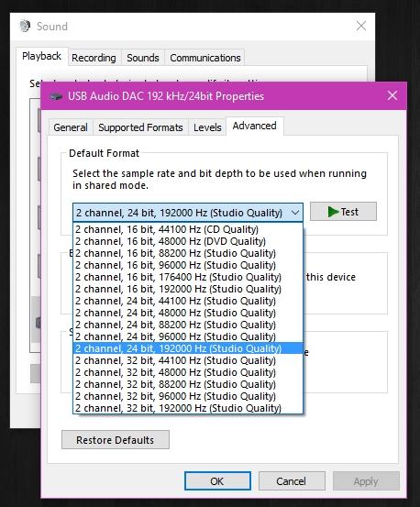Pick 2 channel, 16 bit, 192000 Hz option
Image resolution: width=420 pixels, height=507 pixels.
click(x=188, y=289)
